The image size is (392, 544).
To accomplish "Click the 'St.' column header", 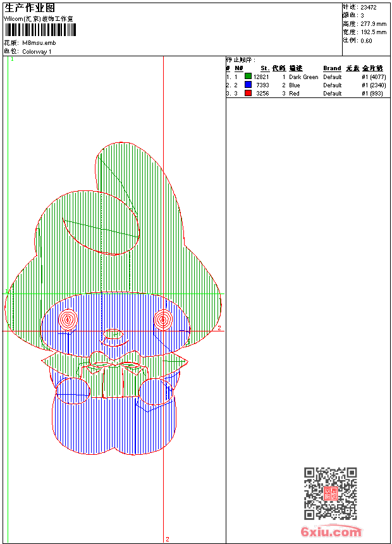I will point(265,68).
